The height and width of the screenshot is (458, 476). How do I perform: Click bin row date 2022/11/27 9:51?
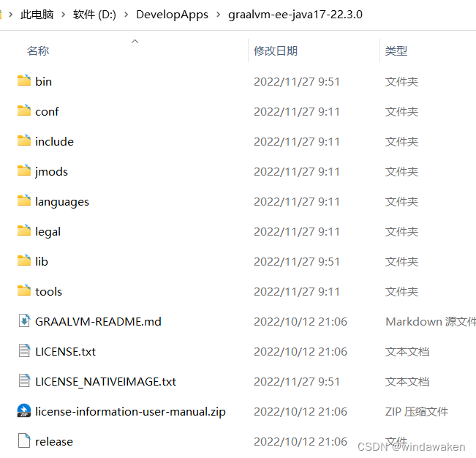tap(297, 82)
